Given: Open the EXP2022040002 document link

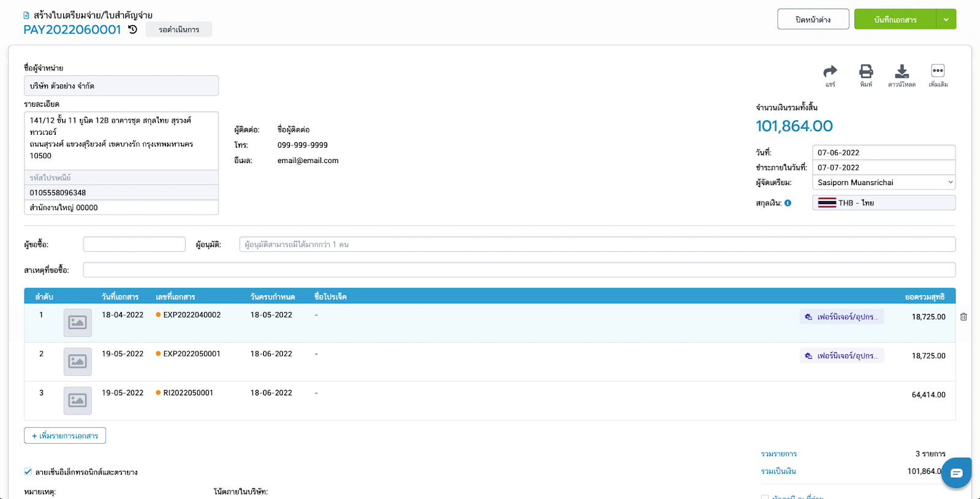Looking at the screenshot, I should click(x=192, y=315).
